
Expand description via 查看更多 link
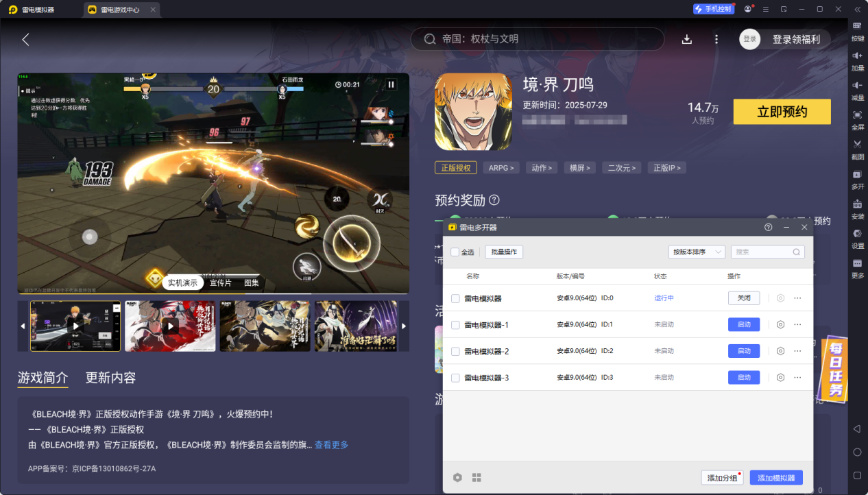[x=331, y=445]
